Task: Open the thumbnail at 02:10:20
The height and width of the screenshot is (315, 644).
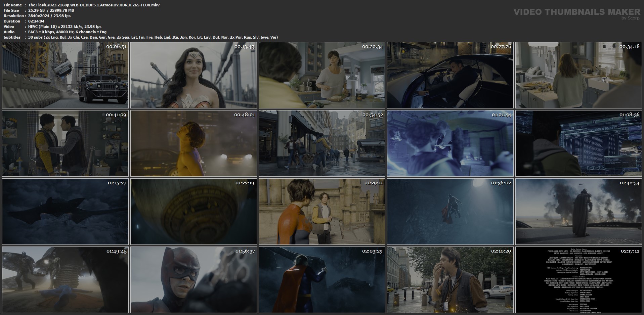Action: tap(450, 280)
